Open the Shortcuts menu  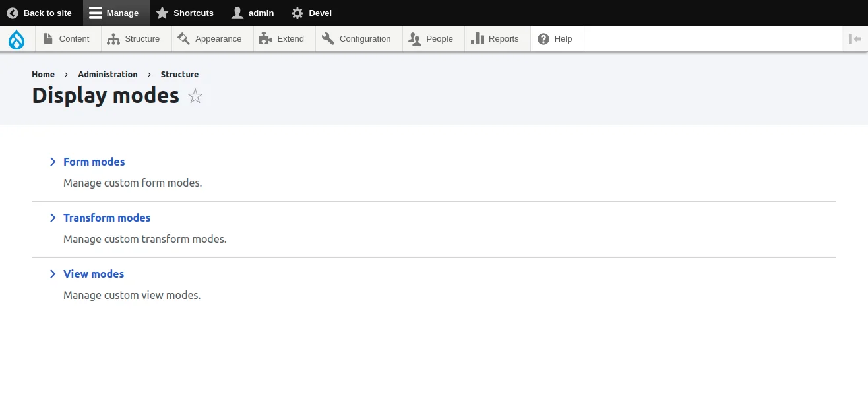click(185, 13)
